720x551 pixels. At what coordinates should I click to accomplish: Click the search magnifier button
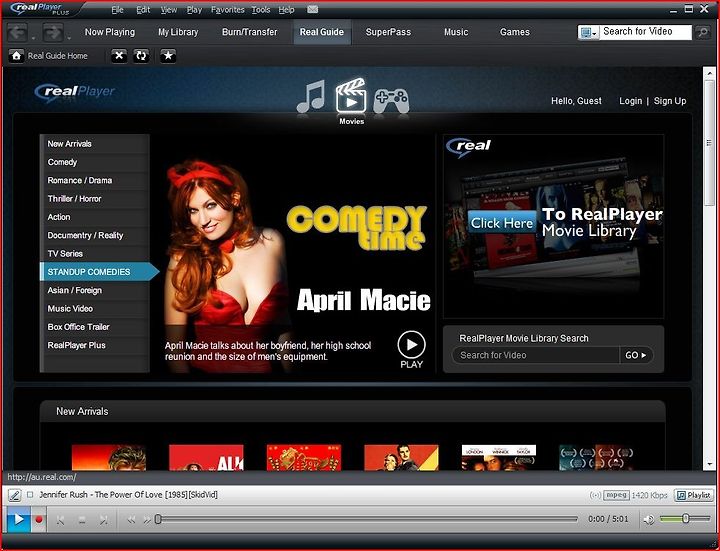(703, 32)
